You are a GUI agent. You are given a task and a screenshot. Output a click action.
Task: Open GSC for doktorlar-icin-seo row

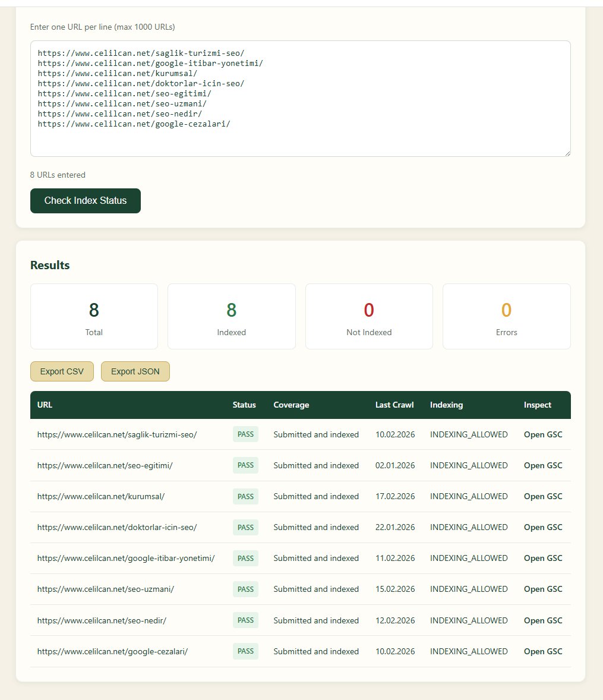[x=543, y=527]
